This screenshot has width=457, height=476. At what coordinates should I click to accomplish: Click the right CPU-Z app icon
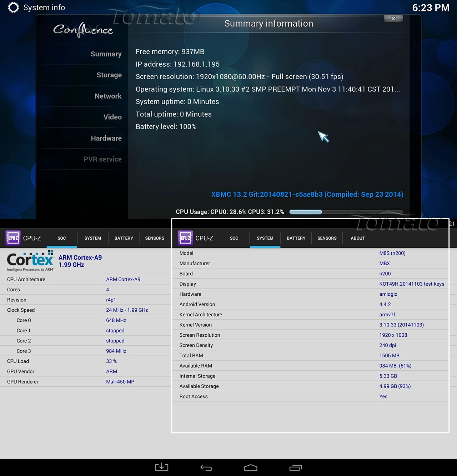(185, 238)
